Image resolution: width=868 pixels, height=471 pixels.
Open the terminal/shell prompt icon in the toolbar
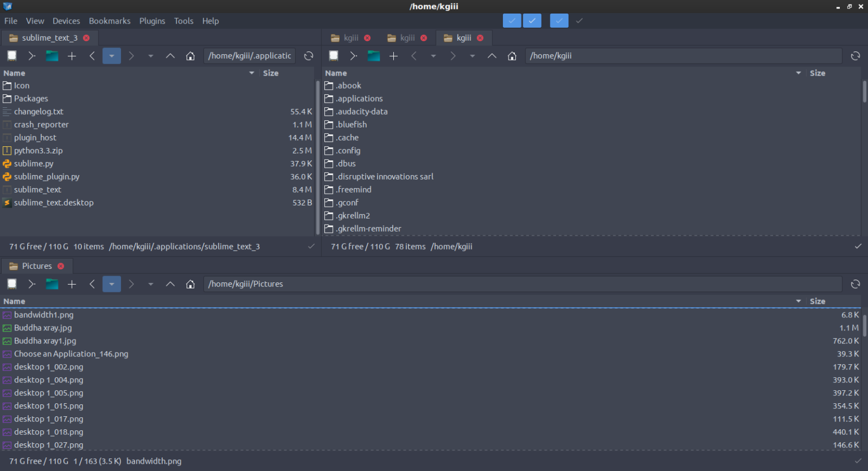pos(32,55)
